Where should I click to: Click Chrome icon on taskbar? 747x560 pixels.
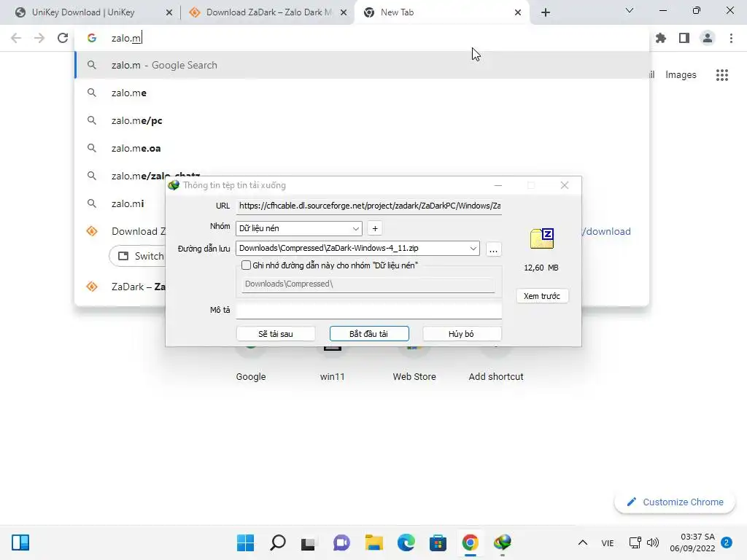pyautogui.click(x=471, y=542)
